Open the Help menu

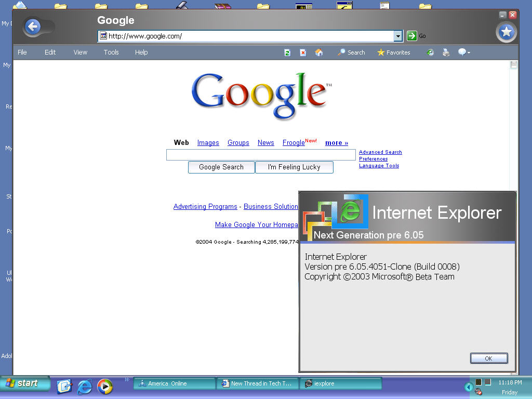pyautogui.click(x=141, y=52)
